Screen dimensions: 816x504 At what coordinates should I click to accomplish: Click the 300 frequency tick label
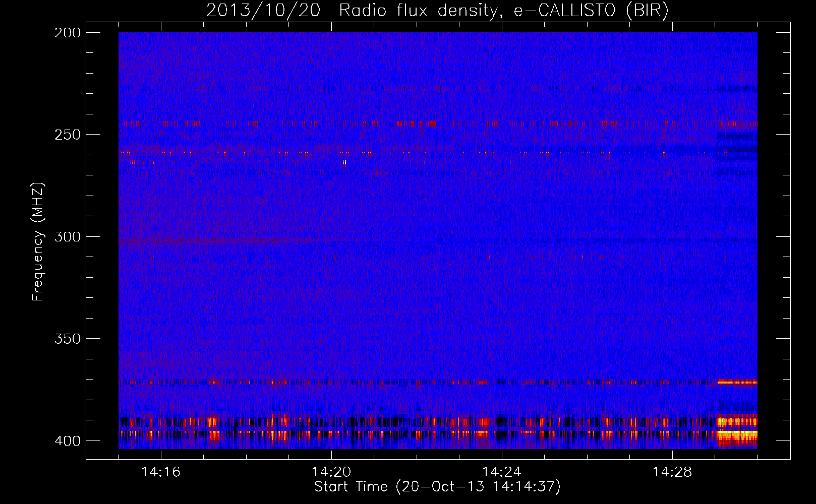68,236
